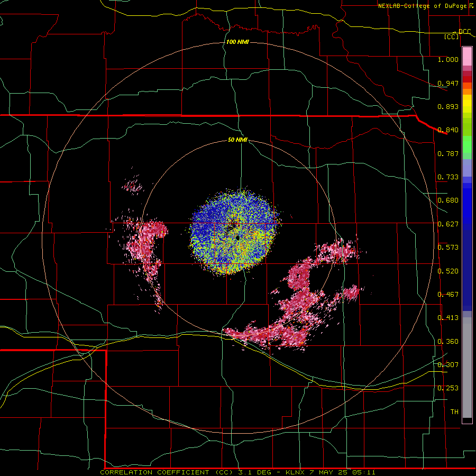The image size is (476, 476).
Task: Click the [CC] legend unit label
Action: pyautogui.click(x=452, y=36)
